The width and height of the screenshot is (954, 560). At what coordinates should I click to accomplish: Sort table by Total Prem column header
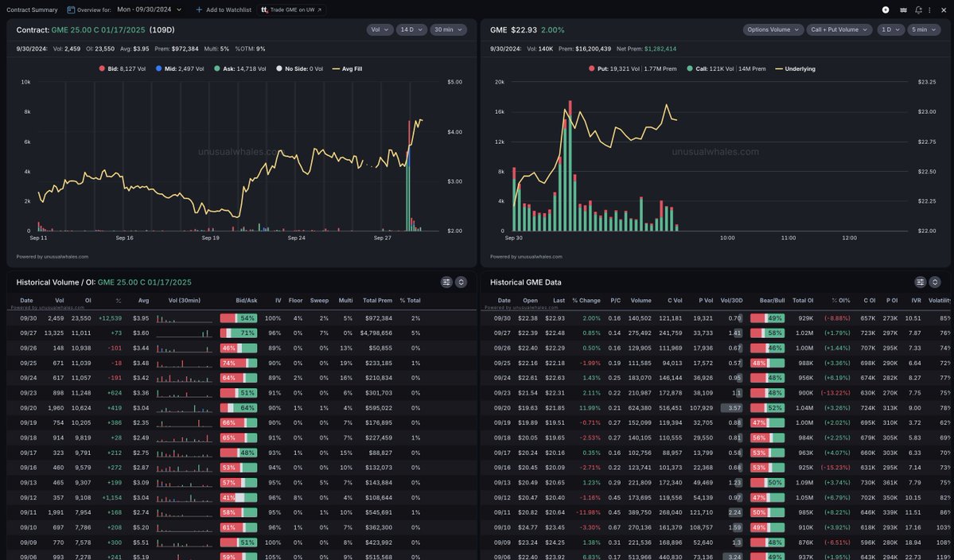[377, 301]
